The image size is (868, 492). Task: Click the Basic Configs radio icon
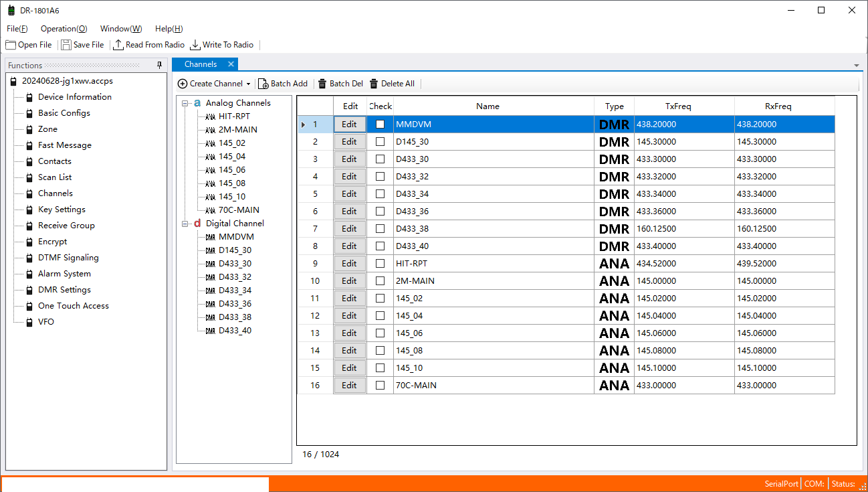pyautogui.click(x=29, y=113)
